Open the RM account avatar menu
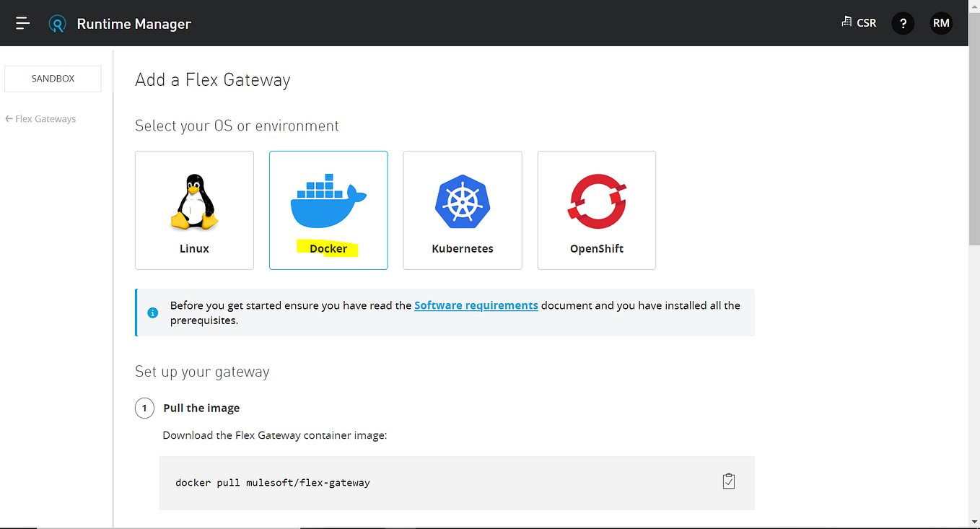 (941, 22)
